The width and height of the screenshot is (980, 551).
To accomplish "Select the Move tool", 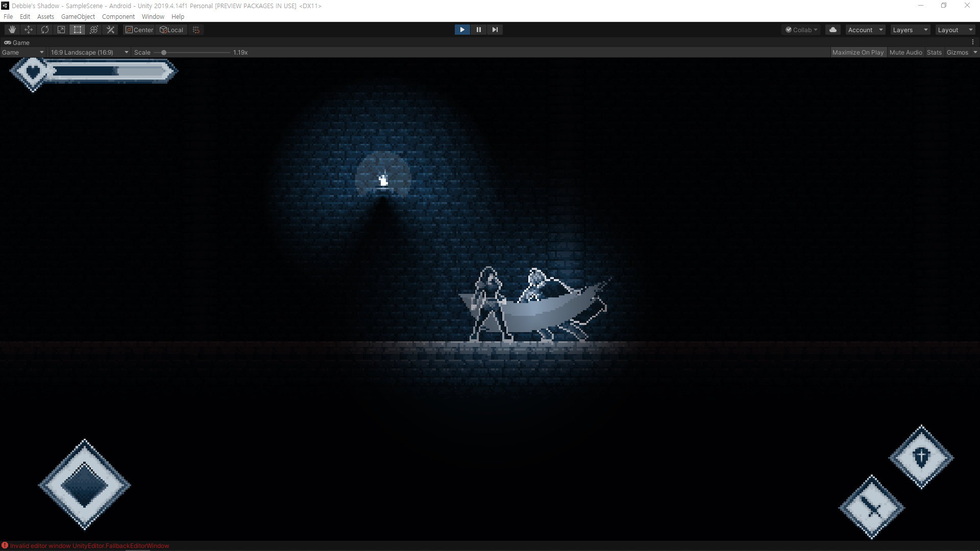I will pyautogui.click(x=29, y=30).
